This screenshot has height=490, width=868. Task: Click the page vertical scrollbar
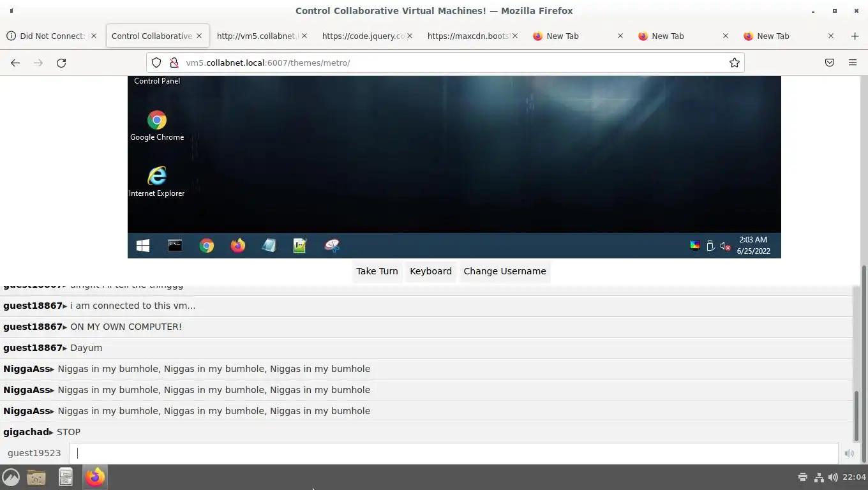pos(865,364)
